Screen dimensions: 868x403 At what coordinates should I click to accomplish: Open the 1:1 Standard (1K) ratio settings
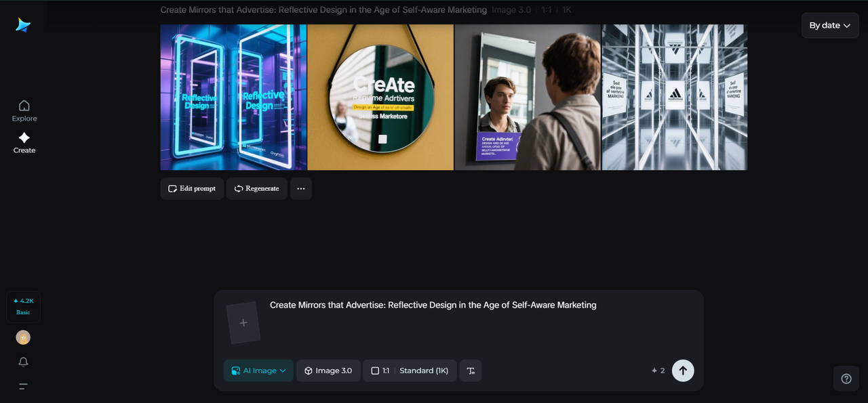pyautogui.click(x=410, y=370)
